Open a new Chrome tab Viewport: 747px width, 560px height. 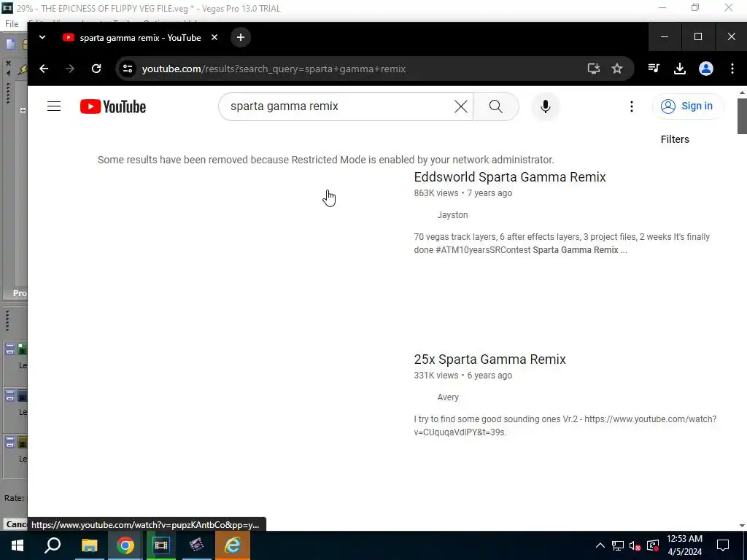pos(241,38)
